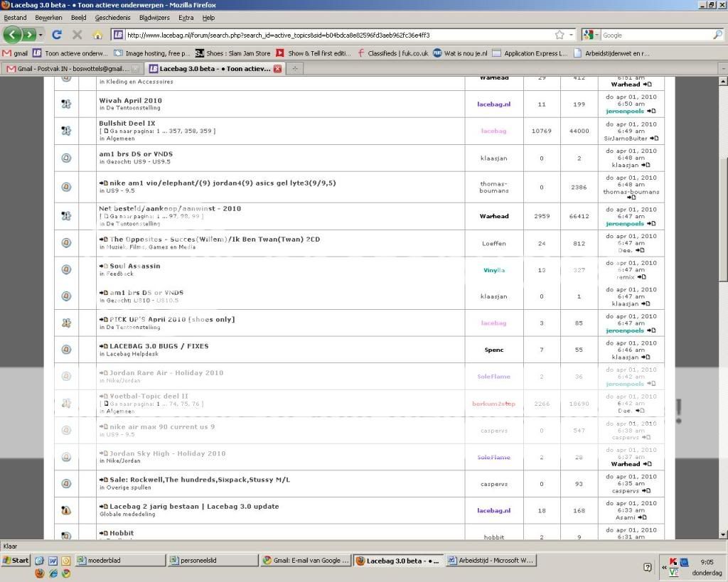Click announcement icon for Lacebag 2 jarig bestaan
728x582 pixels.
pos(66,510)
